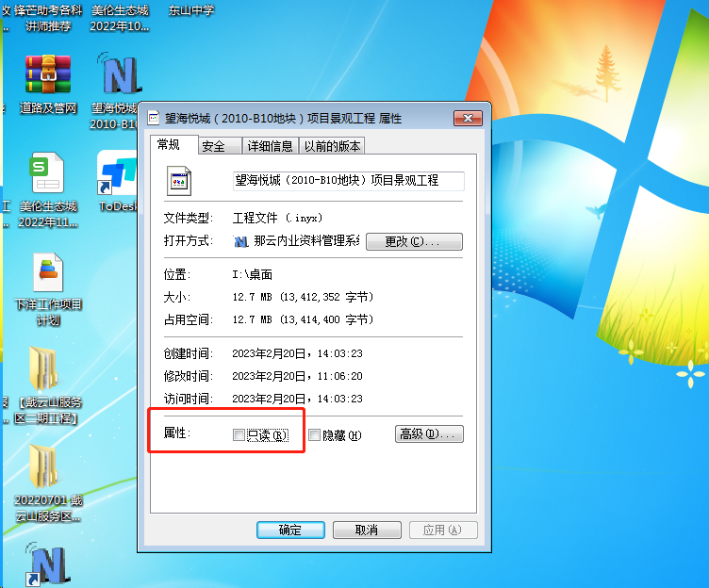
Task: Enable the 只读 (read-only) checkbox
Action: [x=239, y=434]
